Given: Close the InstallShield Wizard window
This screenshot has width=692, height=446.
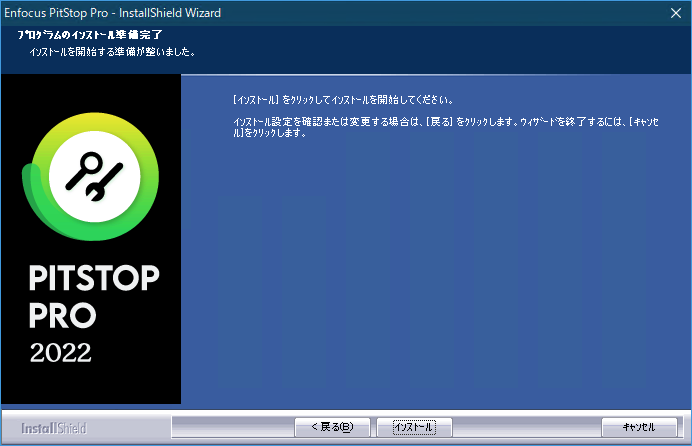Looking at the screenshot, I should click(676, 13).
